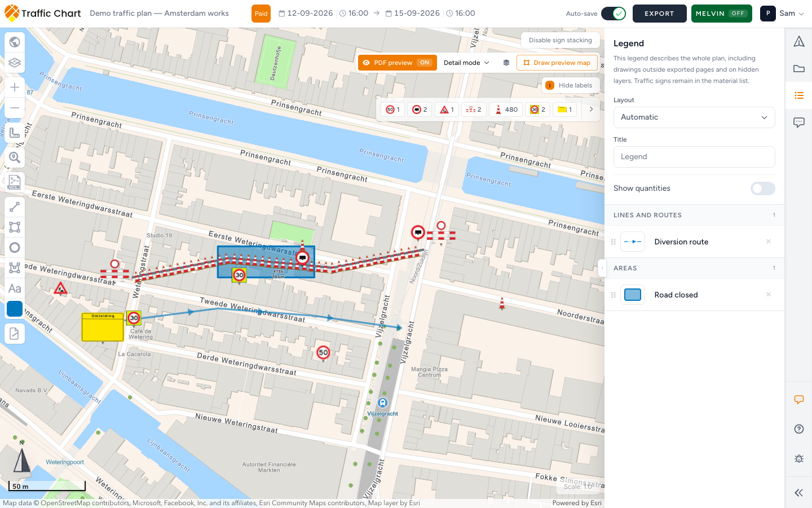This screenshot has height=508, width=812.
Task: Click the orange Paid badge
Action: [x=261, y=14]
